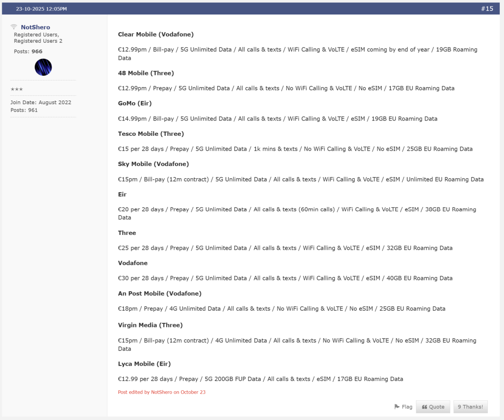Click the 'Lyca Mobile (Eir)' heading
Image resolution: width=504 pixels, height=420 pixels.
click(x=144, y=364)
